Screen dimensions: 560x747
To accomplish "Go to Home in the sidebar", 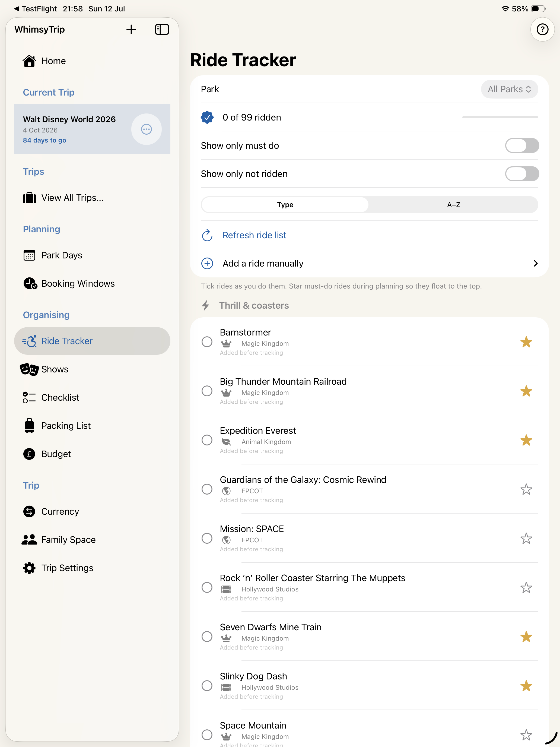I will 92,61.
